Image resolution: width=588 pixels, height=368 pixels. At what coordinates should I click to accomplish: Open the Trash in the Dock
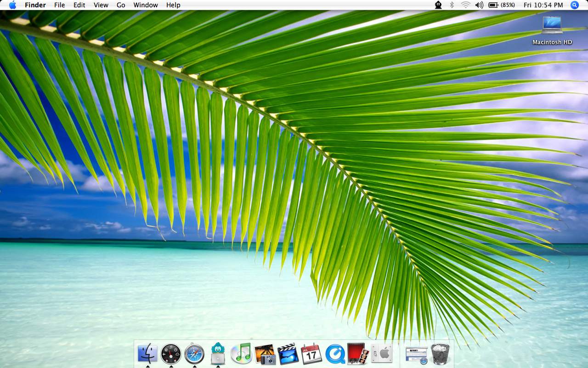(440, 354)
